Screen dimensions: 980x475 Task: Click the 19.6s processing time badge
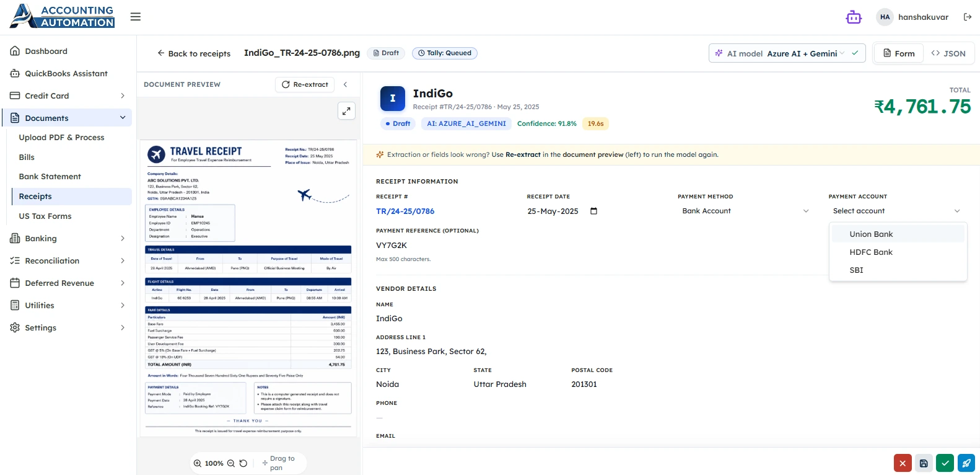click(x=596, y=123)
